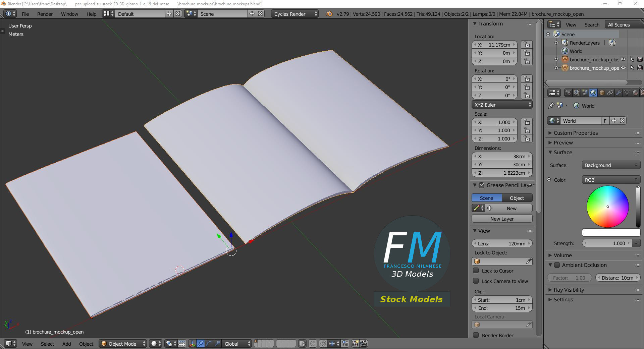Click the F fake user button for World

point(605,121)
